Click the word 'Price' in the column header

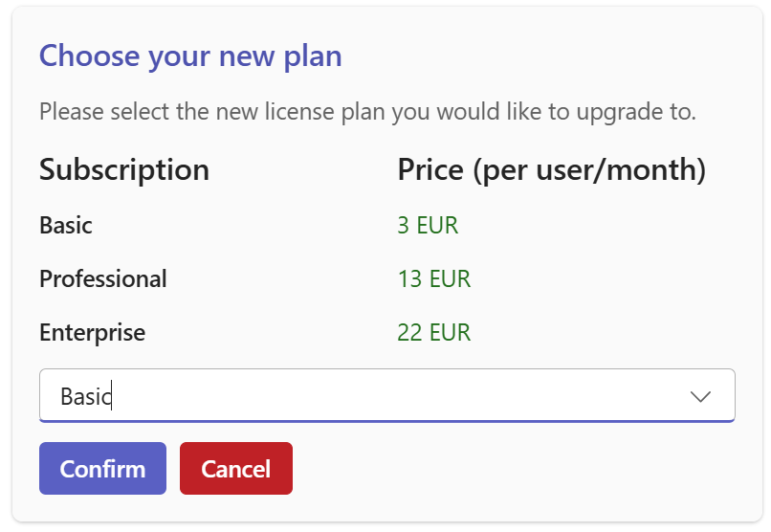(431, 170)
